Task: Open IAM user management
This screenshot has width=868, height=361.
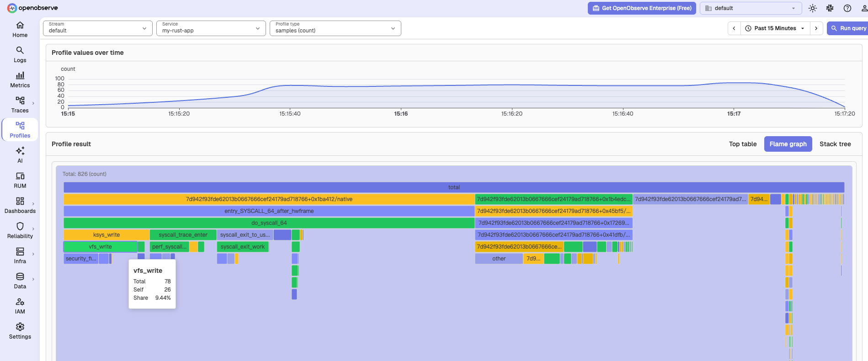Action: point(20,306)
